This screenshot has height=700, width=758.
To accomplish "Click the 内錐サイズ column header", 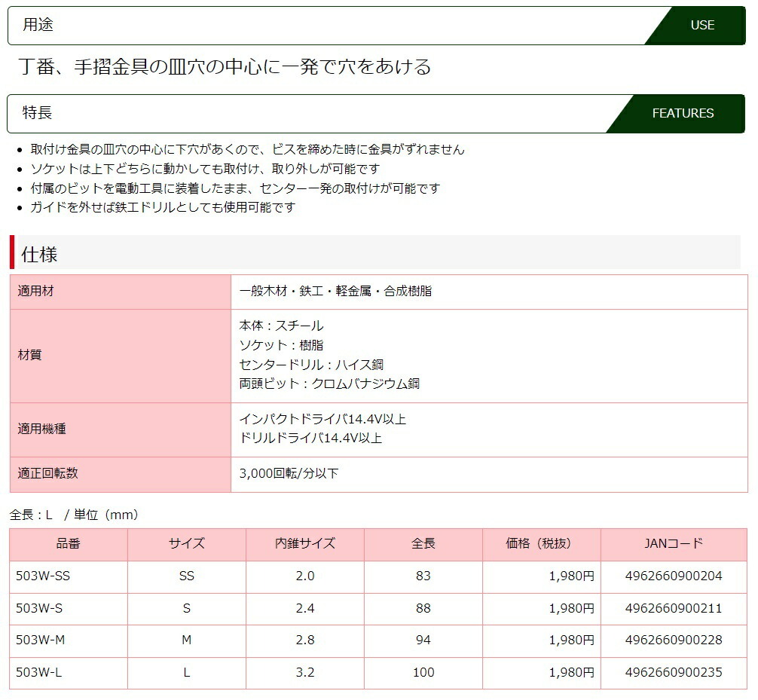I will pyautogui.click(x=305, y=544).
